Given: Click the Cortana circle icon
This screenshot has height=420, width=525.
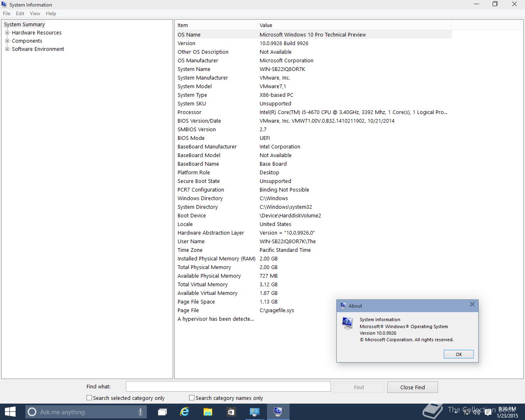Looking at the screenshot, I should (x=32, y=412).
